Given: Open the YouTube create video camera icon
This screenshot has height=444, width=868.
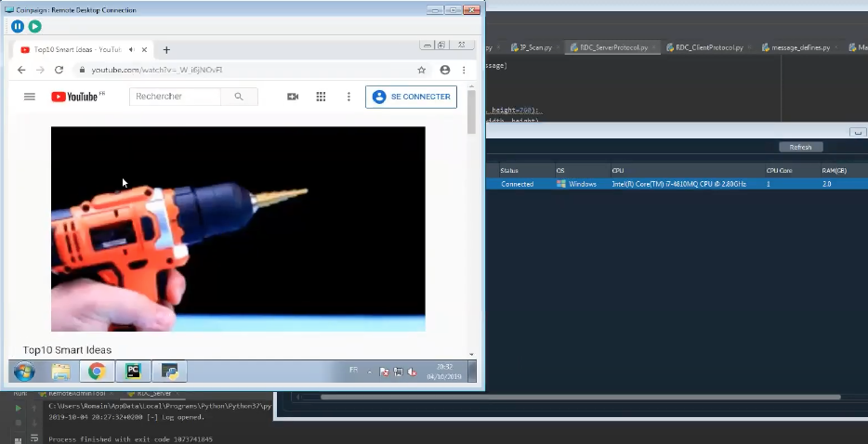Looking at the screenshot, I should (x=293, y=97).
